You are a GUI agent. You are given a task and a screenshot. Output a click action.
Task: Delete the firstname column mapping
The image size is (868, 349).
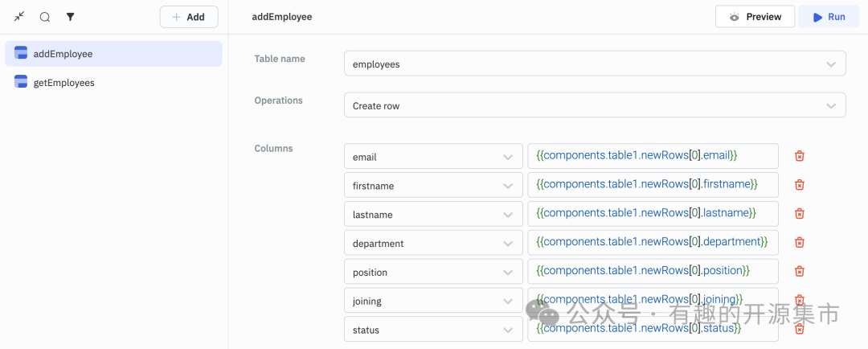[x=800, y=185]
